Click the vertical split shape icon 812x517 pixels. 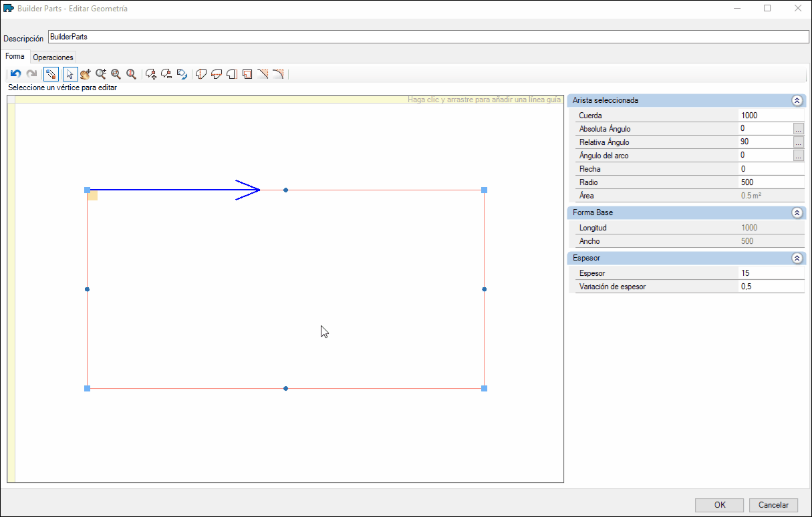pyautogui.click(x=200, y=74)
